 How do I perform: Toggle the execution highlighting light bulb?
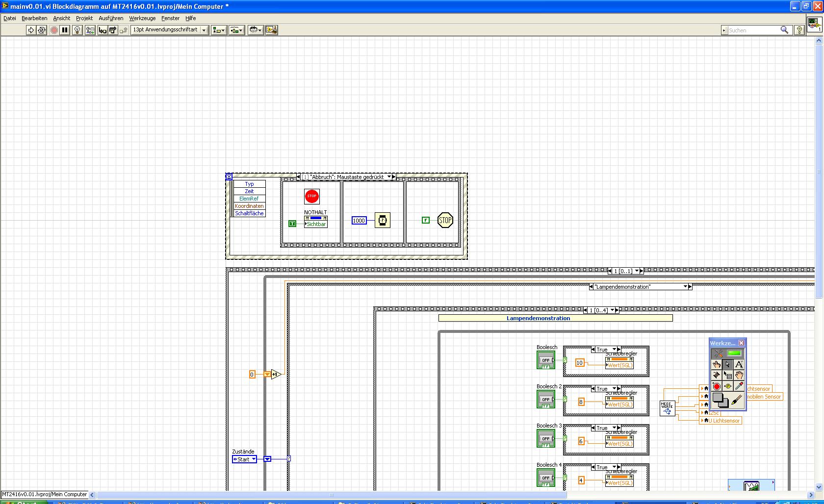click(77, 30)
